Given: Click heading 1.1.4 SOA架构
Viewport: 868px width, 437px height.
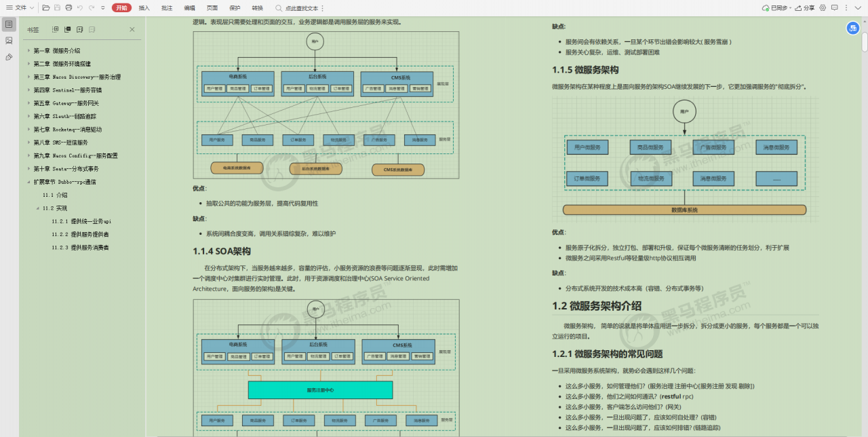Looking at the screenshot, I should [222, 251].
